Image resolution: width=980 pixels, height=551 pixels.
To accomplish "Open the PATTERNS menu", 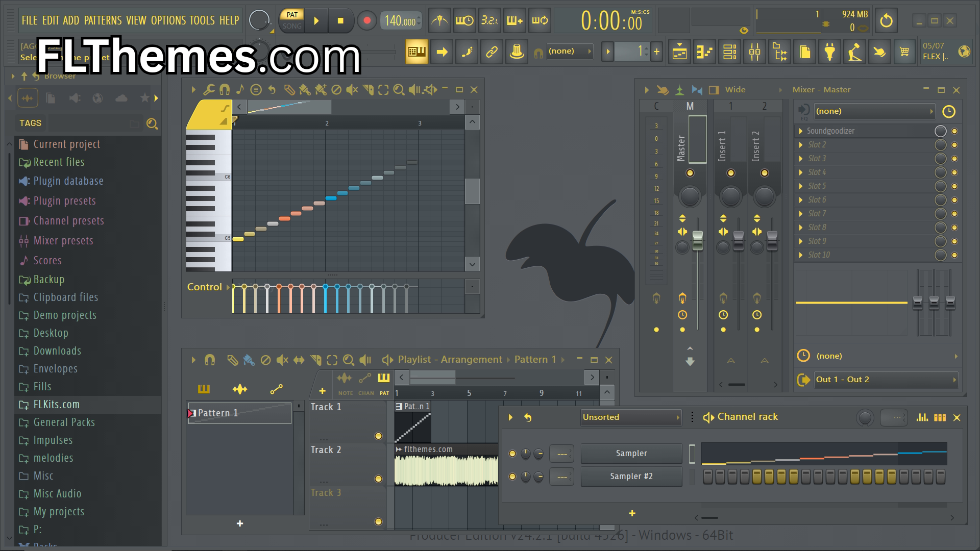I will [103, 20].
